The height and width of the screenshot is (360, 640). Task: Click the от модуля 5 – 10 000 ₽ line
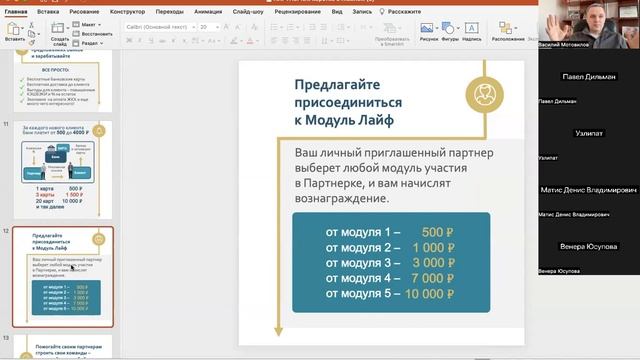(389, 293)
